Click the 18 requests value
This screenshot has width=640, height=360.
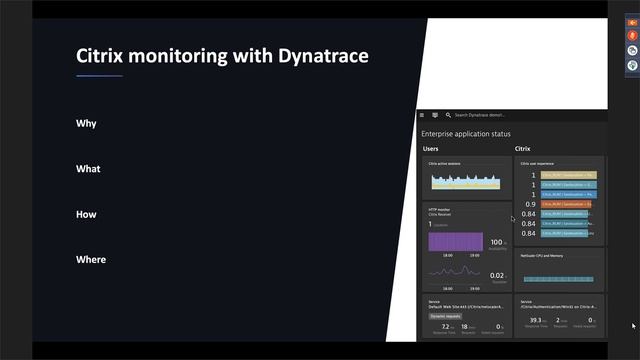(x=464, y=327)
